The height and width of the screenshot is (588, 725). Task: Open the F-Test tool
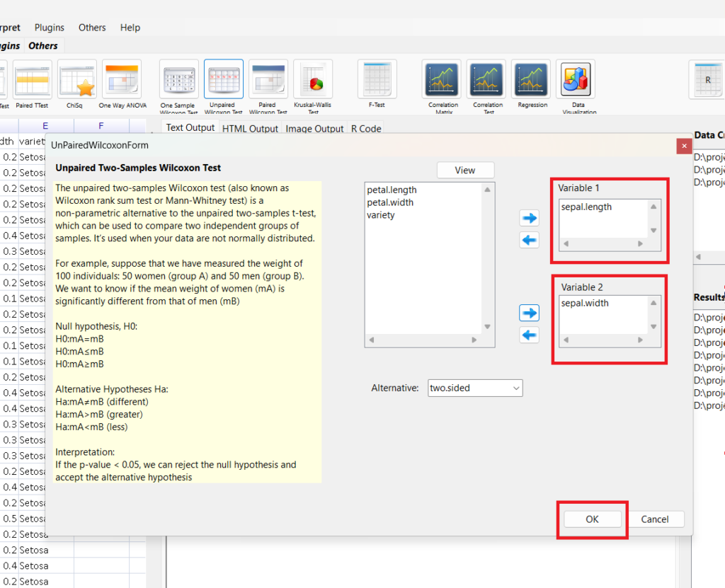tap(377, 79)
